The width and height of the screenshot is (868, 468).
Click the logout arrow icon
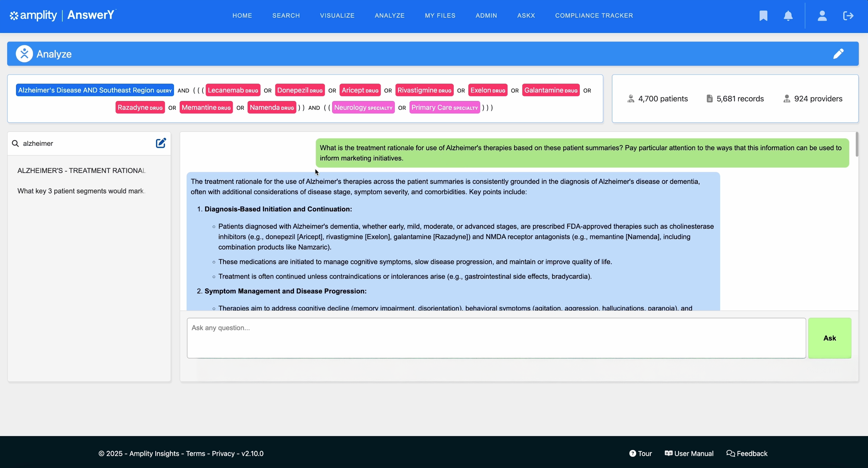tap(848, 16)
